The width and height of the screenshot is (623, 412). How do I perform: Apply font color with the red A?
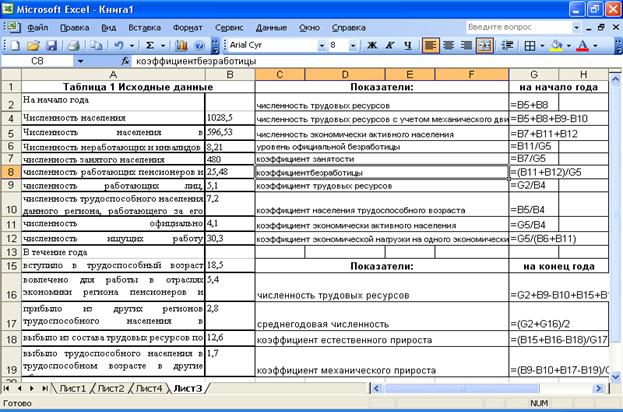tap(582, 46)
